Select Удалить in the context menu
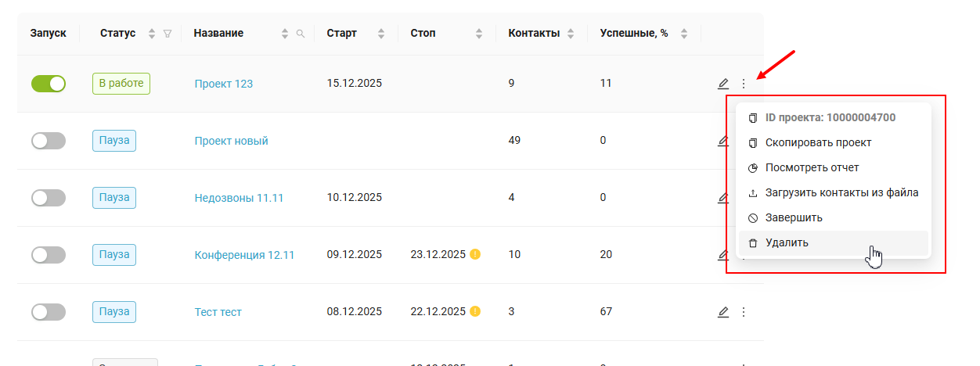The height and width of the screenshot is (366, 980). pyautogui.click(x=787, y=242)
